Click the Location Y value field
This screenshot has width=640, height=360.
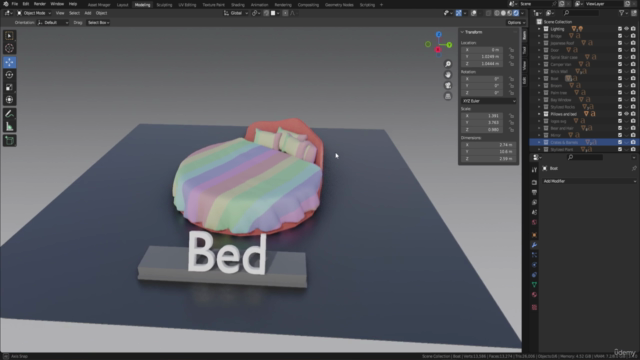482,57
